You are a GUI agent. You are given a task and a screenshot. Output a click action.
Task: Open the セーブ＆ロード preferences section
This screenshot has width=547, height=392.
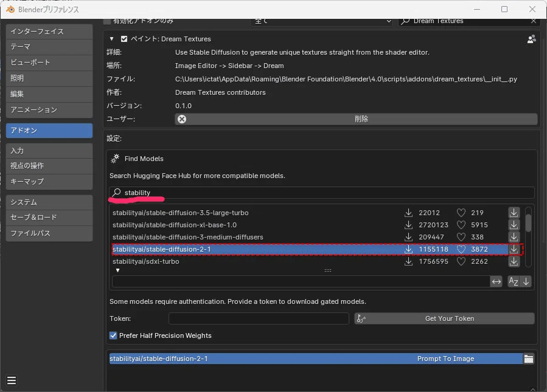tap(49, 218)
